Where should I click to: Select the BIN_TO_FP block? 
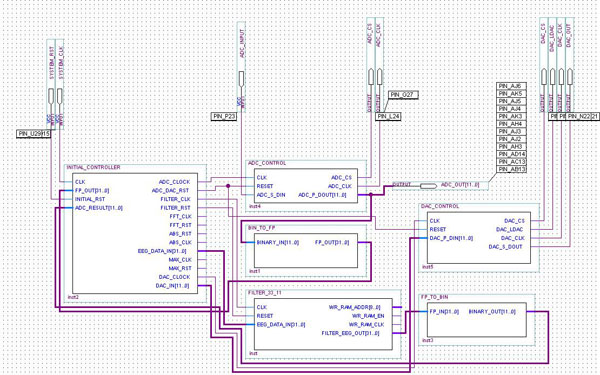306,251
